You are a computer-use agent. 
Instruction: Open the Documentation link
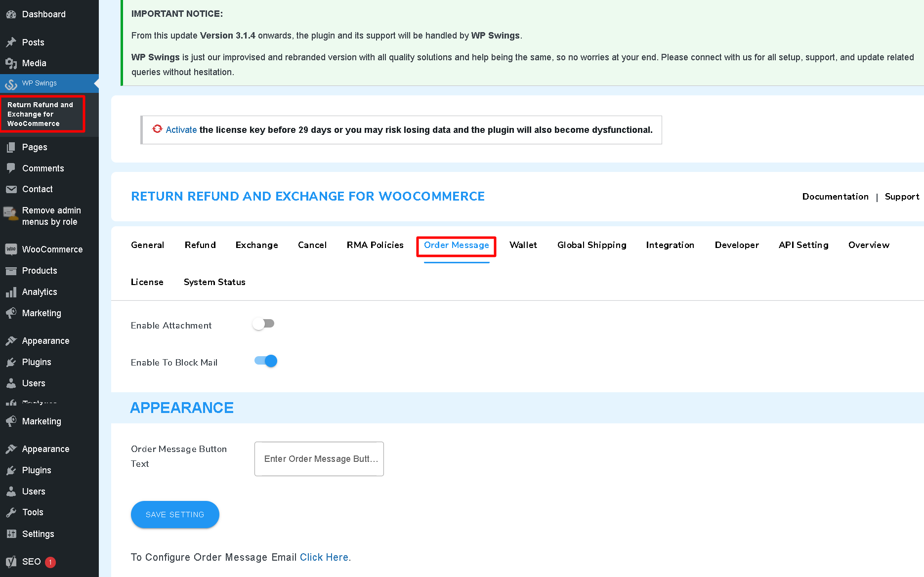[836, 197]
